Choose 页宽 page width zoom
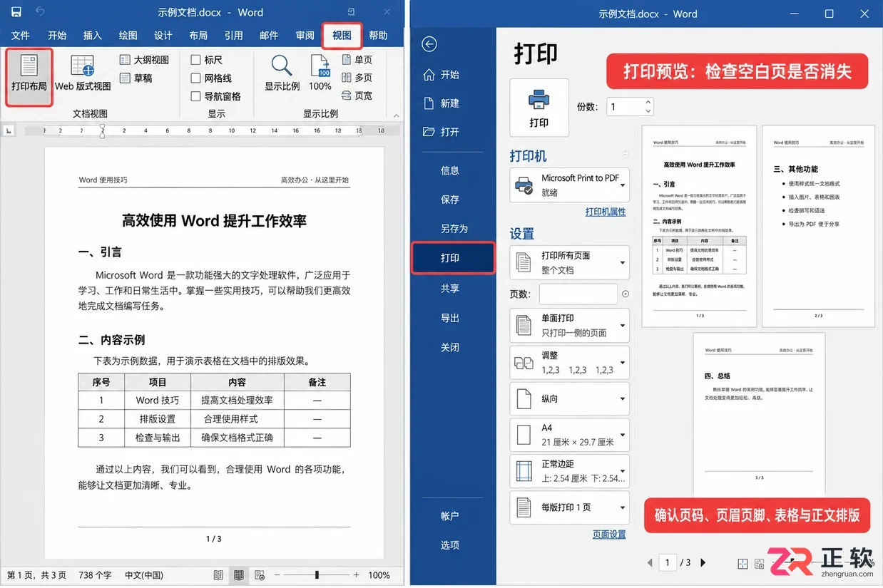883x588 pixels. [357, 96]
